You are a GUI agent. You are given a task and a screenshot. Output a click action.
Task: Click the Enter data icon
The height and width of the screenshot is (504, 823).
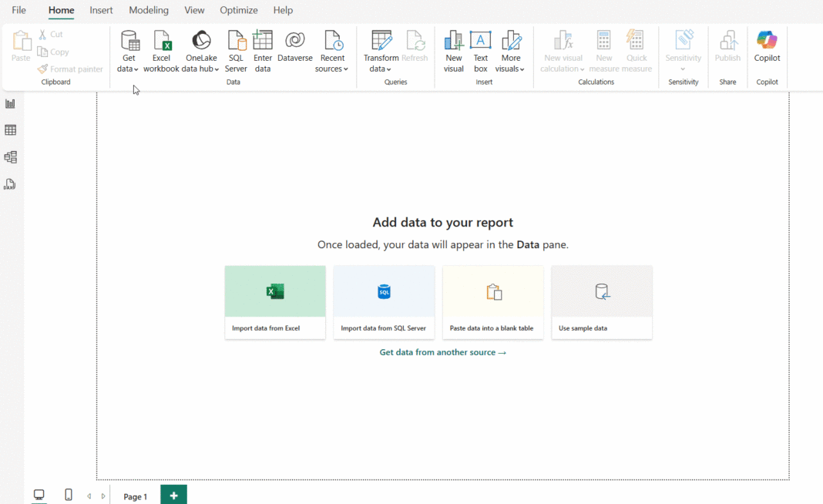263,42
